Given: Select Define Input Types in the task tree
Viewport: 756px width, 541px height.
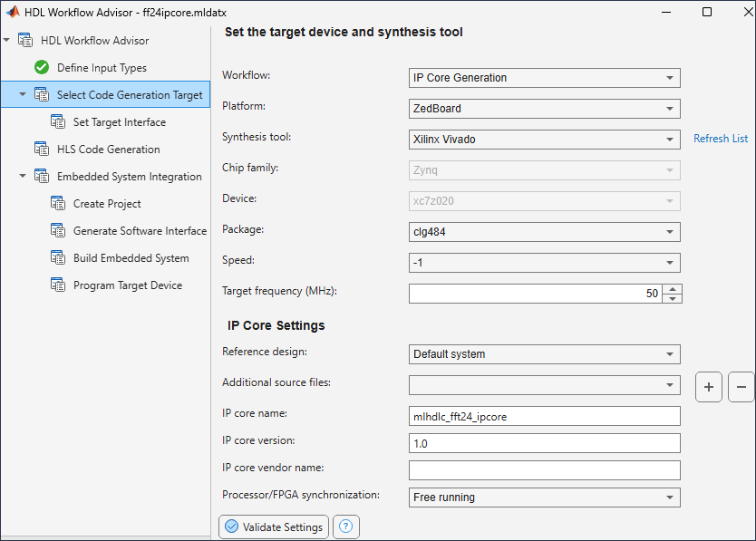Looking at the screenshot, I should pyautogui.click(x=102, y=68).
